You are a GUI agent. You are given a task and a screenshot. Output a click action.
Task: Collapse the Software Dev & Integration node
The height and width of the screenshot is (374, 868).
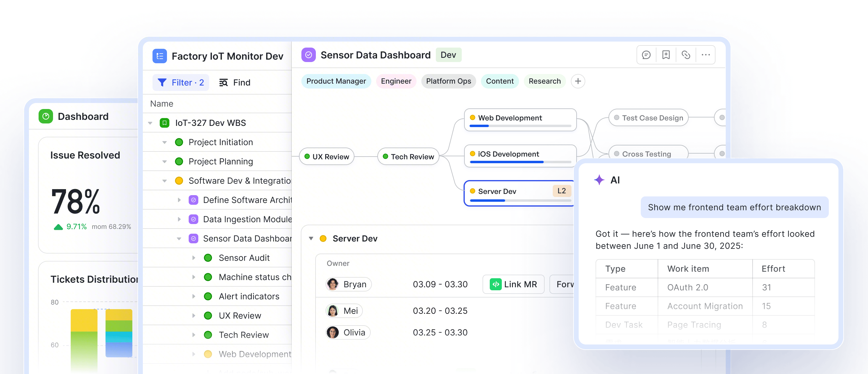pos(165,181)
